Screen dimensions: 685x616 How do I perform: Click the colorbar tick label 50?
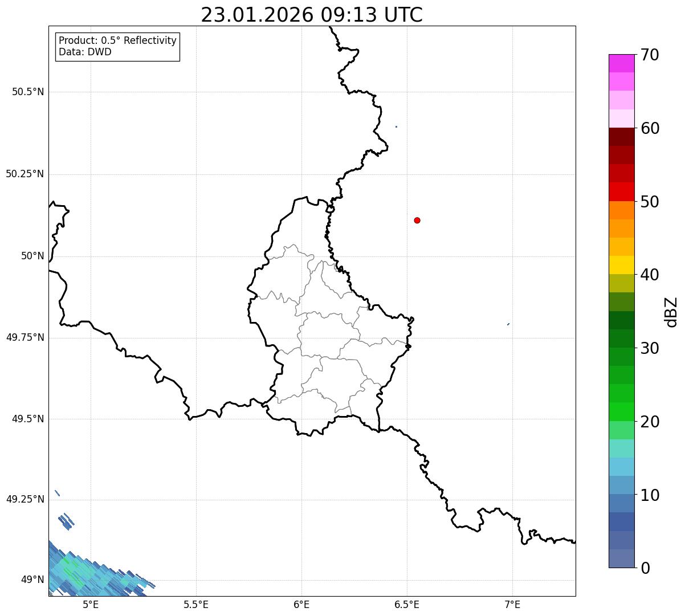pyautogui.click(x=650, y=202)
